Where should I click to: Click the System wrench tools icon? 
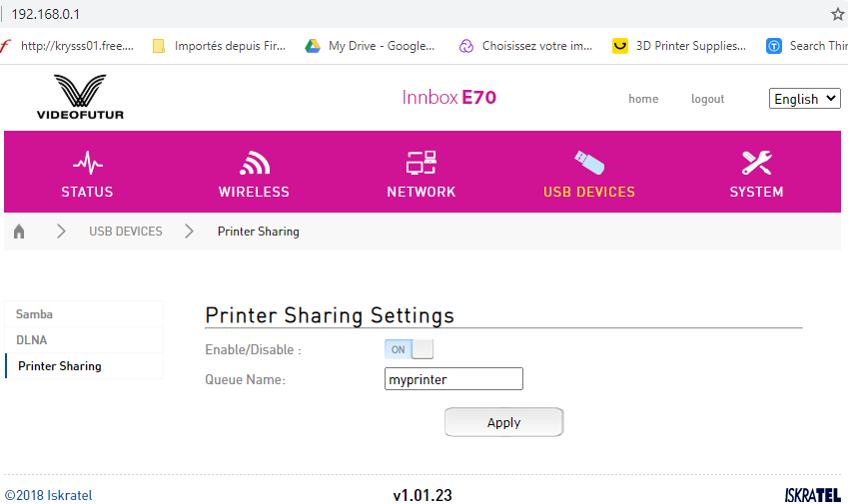pos(756,162)
